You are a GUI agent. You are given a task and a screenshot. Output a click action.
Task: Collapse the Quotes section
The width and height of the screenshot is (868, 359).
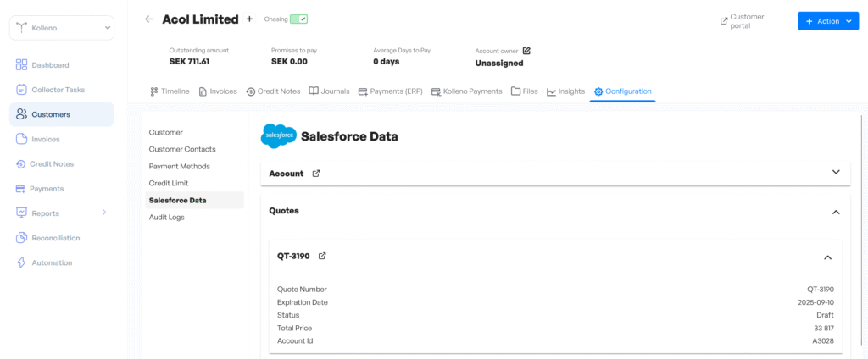[x=836, y=212]
